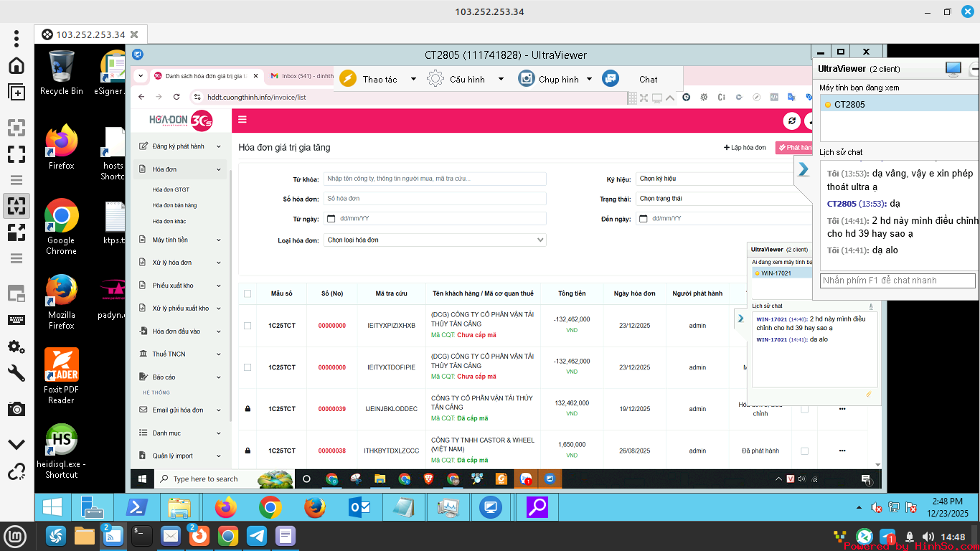Open the Loại hóa đơn dropdown

(x=435, y=240)
